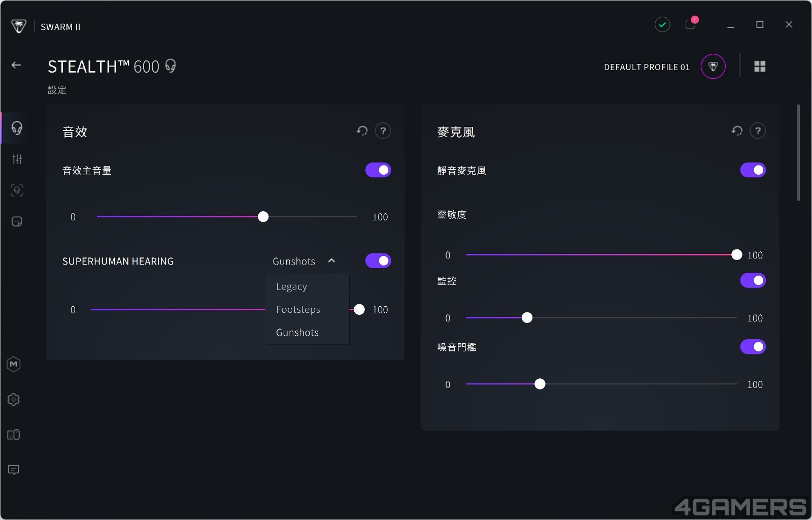Maximize the SWARM II window
The height and width of the screenshot is (520, 812).
tap(760, 24)
